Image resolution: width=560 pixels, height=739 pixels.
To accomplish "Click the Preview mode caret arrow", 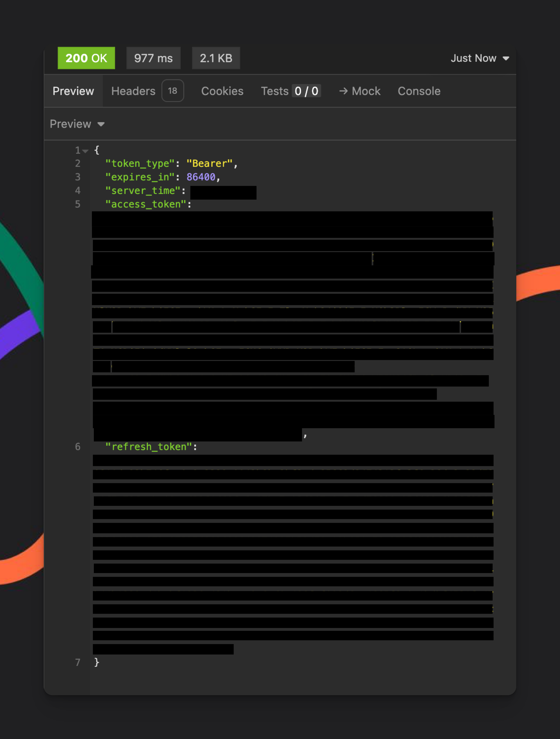I will coord(101,124).
